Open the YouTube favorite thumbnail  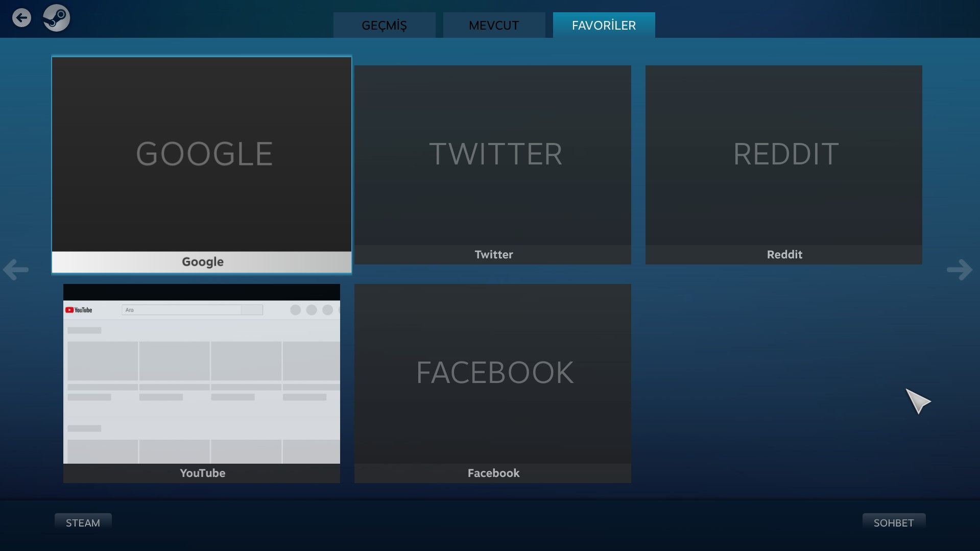coord(202,374)
